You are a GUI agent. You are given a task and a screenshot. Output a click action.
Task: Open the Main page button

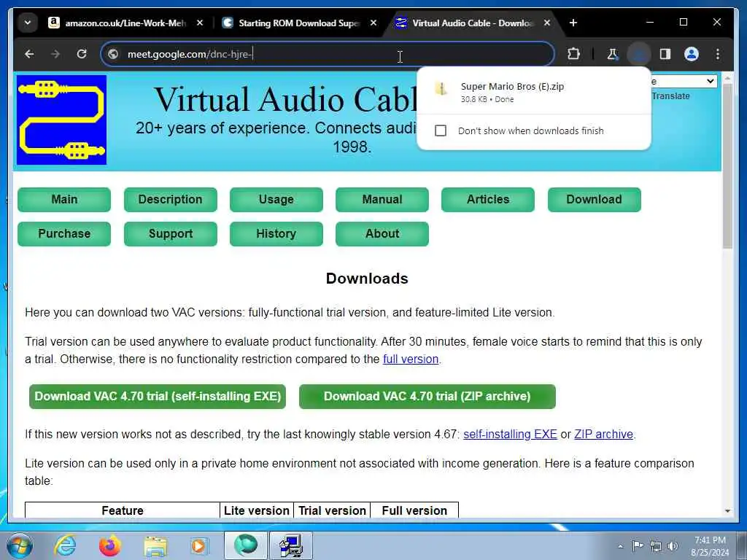click(x=64, y=200)
